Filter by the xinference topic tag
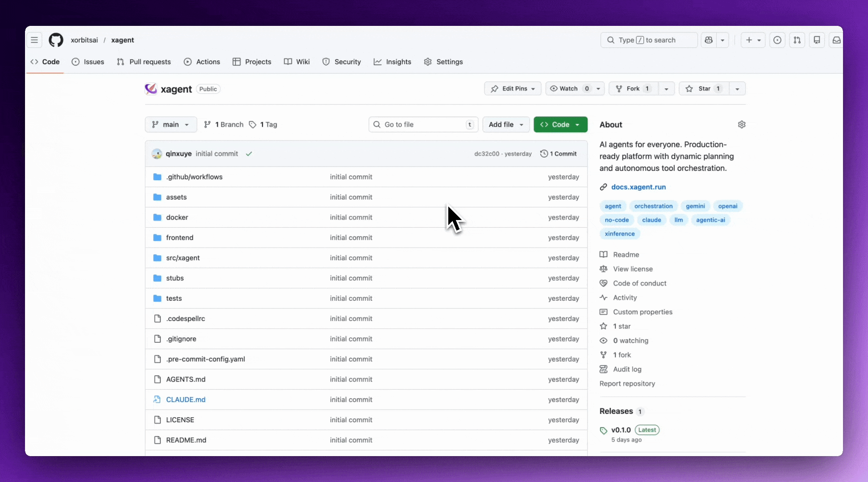The height and width of the screenshot is (482, 868). [620, 234]
